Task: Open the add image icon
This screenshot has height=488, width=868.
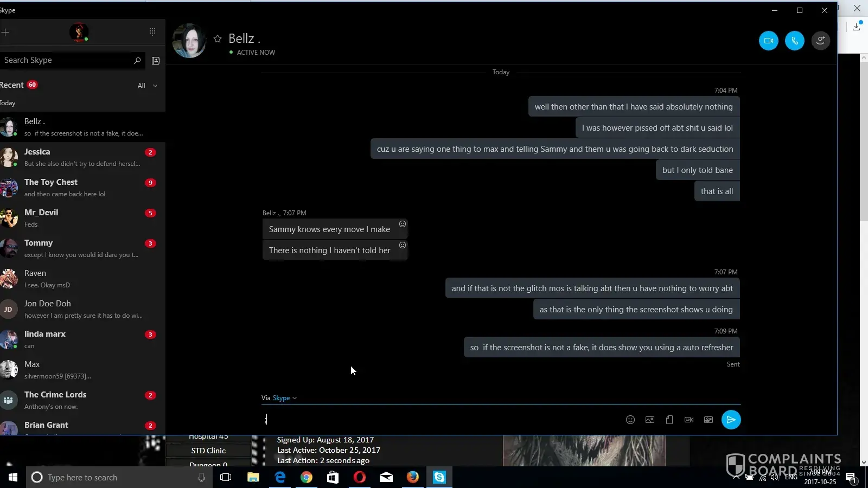Action: coord(649,420)
